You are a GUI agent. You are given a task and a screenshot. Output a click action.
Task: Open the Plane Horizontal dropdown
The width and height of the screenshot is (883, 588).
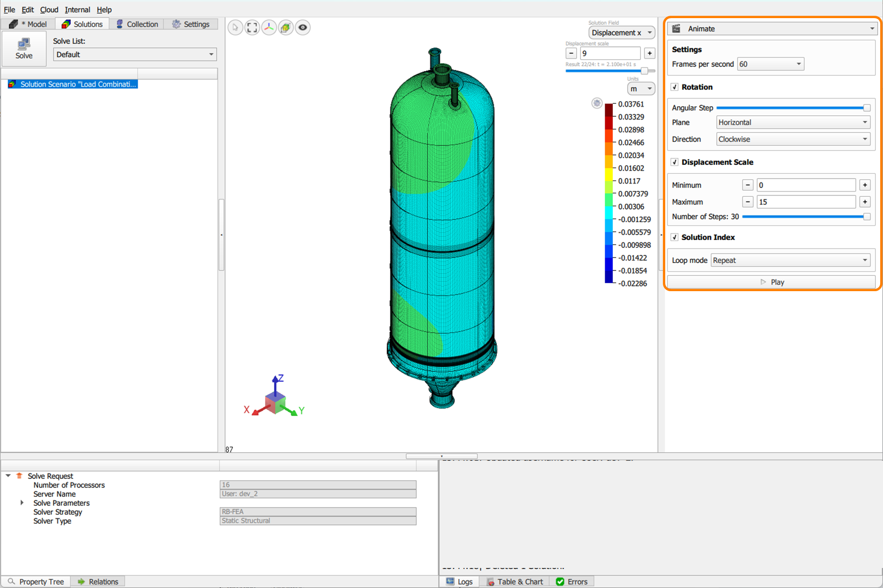(793, 122)
